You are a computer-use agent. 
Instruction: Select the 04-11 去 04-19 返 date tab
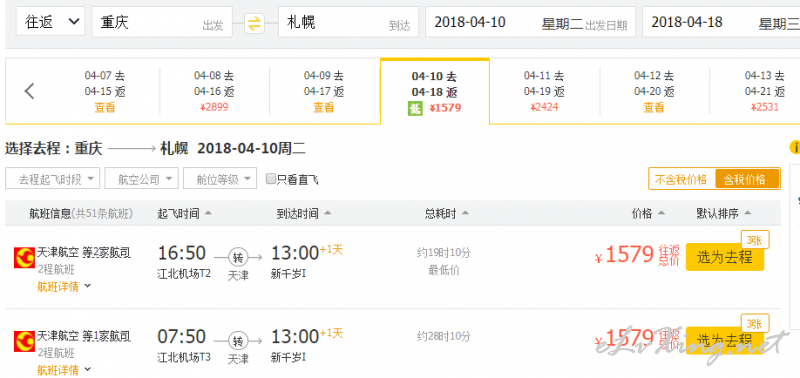(x=544, y=91)
